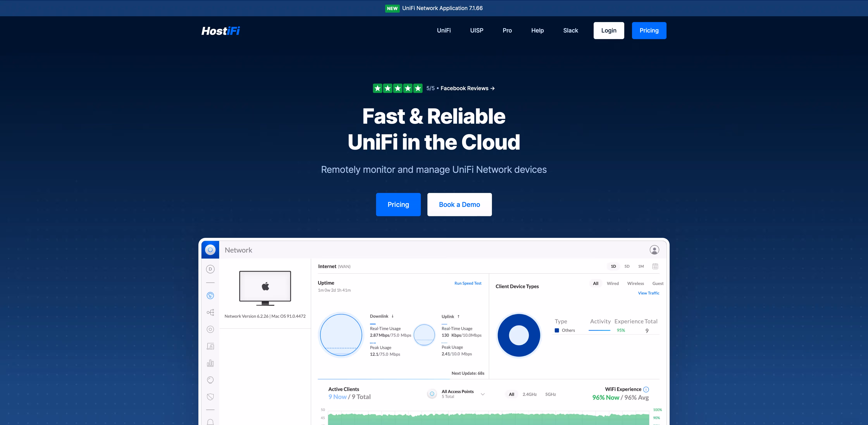Click the Uplink arrow icon
The width and height of the screenshot is (868, 425).
click(458, 316)
